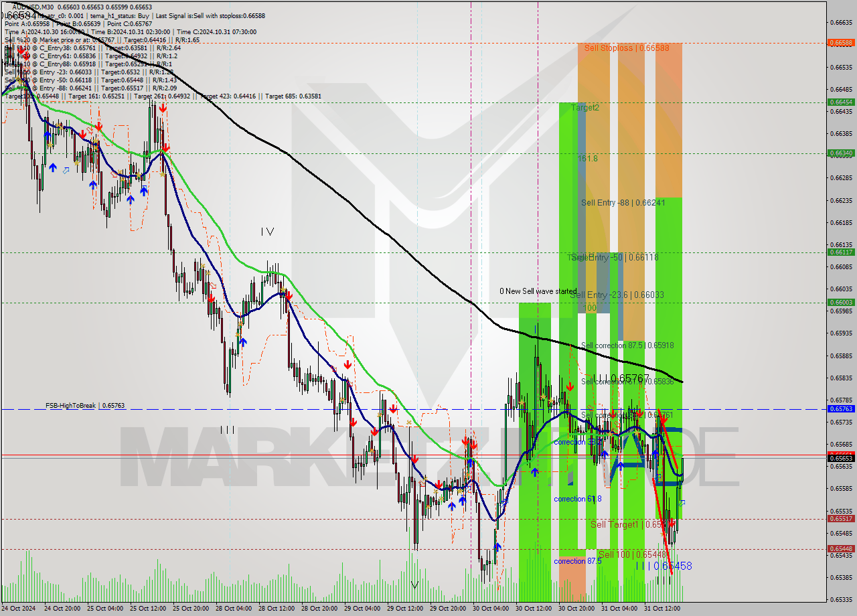The height and width of the screenshot is (616, 857).
Task: Click the current price 0.65653 axis tag
Action: [841, 459]
